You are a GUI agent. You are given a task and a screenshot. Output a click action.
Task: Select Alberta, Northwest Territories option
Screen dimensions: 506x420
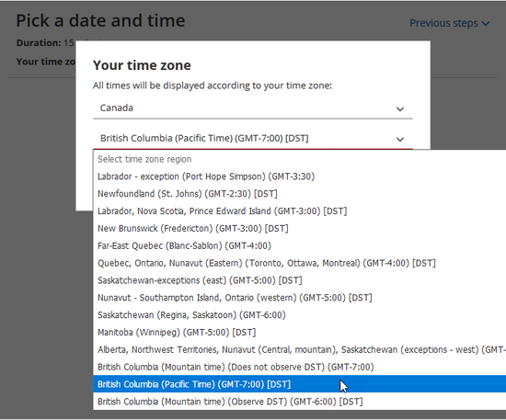pos(300,350)
